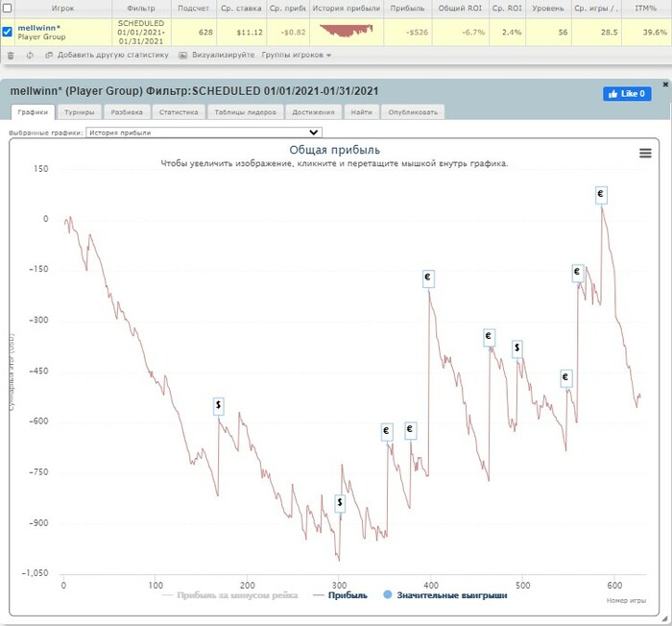672x626 pixels.
Task: Click the 628 count value
Action: 205,32
